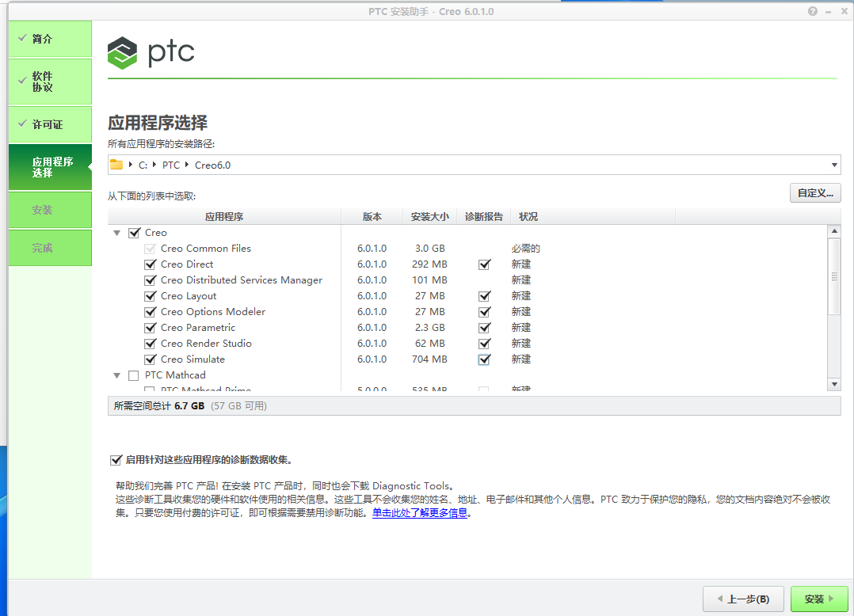Viewport: 854px width, 616px height.
Task: Minimize the PTC installer window
Action: click(828, 11)
